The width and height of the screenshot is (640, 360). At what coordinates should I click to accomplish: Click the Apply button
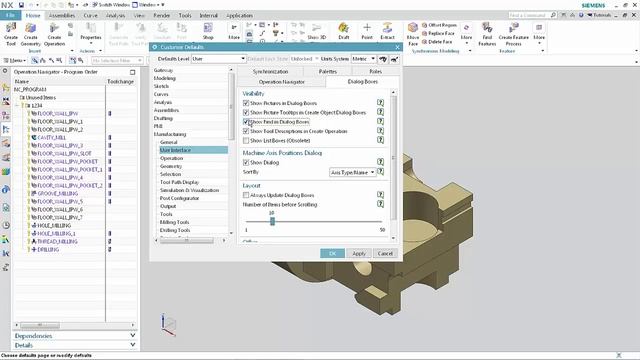(359, 253)
